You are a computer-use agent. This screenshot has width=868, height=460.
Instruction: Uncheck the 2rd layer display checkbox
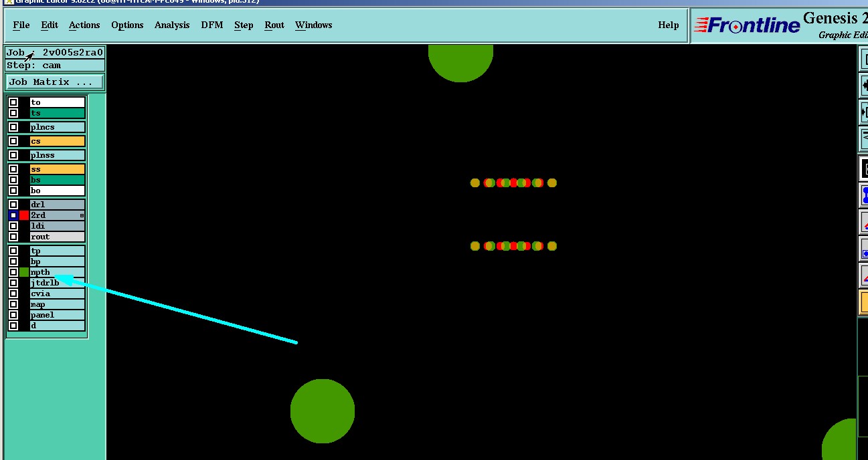pos(13,215)
